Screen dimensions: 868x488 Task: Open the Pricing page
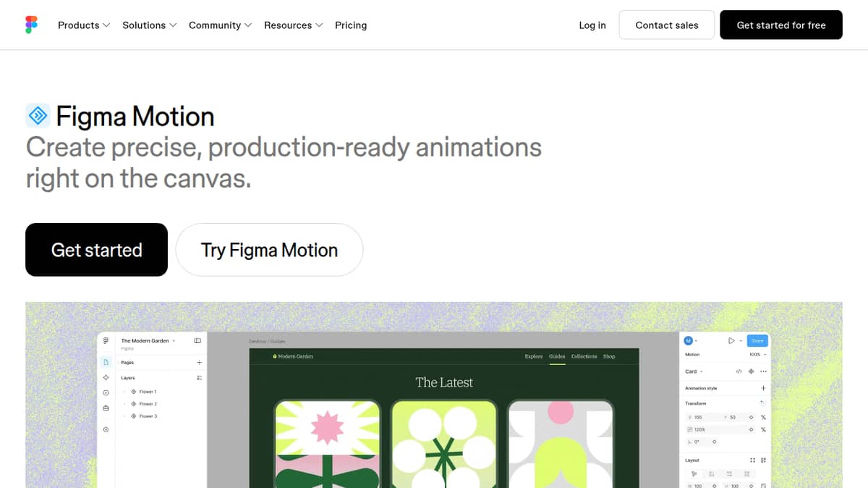coord(351,25)
